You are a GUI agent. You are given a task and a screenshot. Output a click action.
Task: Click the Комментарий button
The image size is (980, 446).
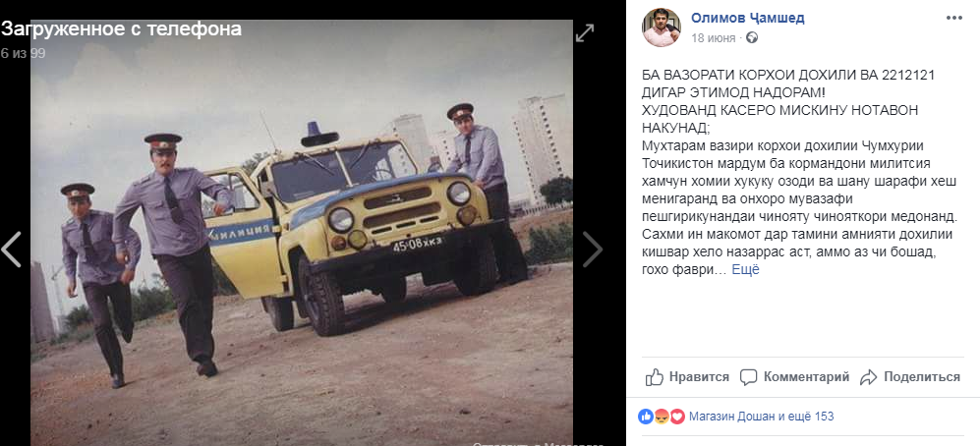795,377
